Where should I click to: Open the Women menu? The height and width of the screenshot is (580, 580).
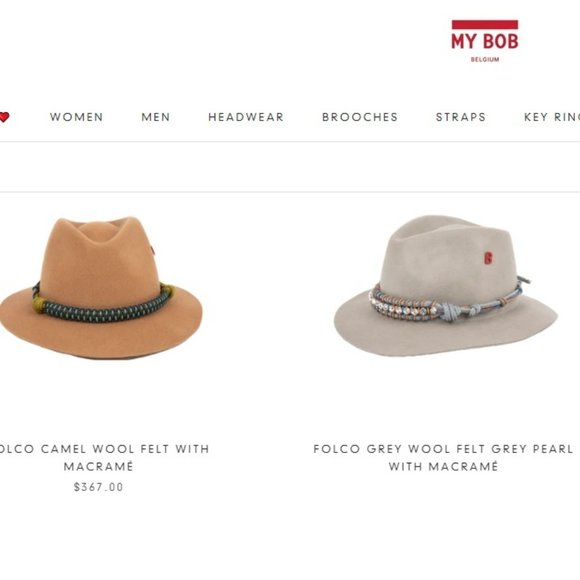click(x=77, y=117)
